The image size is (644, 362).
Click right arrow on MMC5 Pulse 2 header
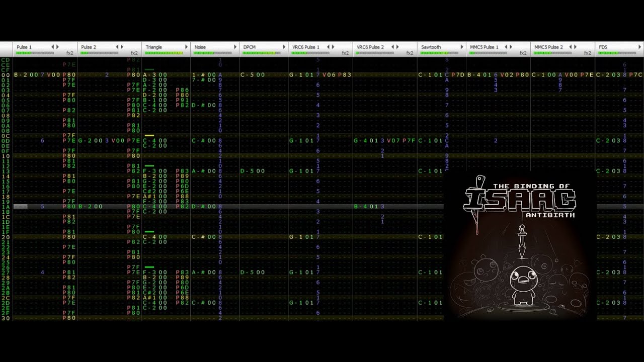575,47
